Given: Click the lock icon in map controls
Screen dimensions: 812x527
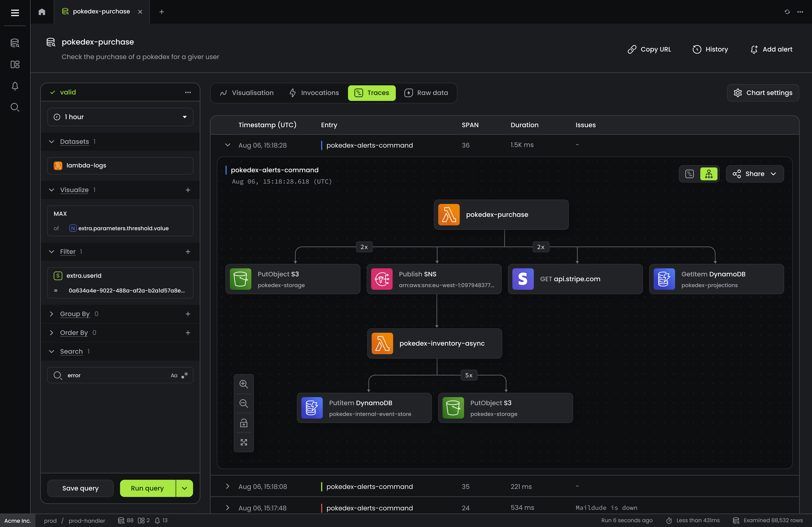Looking at the screenshot, I should point(244,423).
